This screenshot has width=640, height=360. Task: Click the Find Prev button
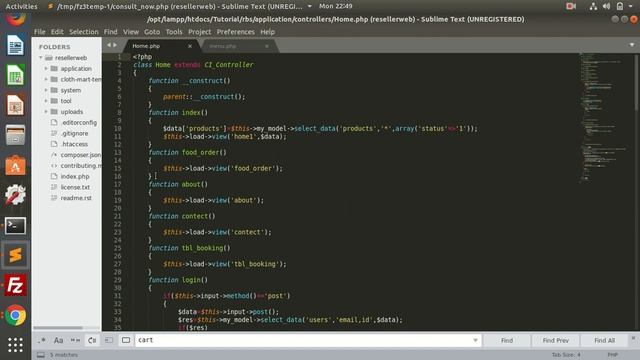[556, 340]
